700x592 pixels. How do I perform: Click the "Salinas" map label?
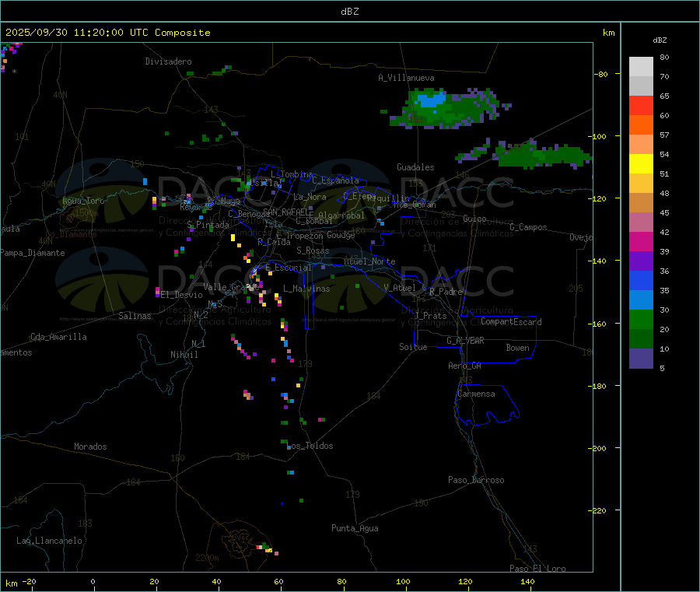[x=135, y=316]
